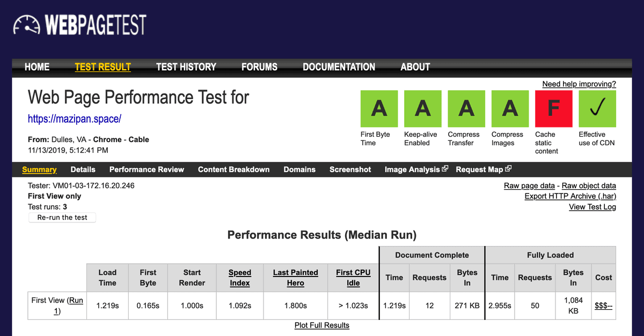Click the Tester VM01-03-172.16.20.246 text

point(81,185)
